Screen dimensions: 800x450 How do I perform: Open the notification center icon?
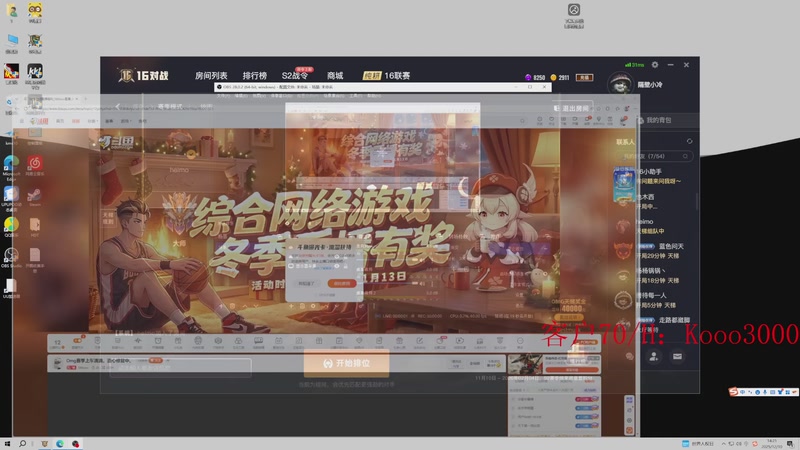pyautogui.click(x=790, y=444)
